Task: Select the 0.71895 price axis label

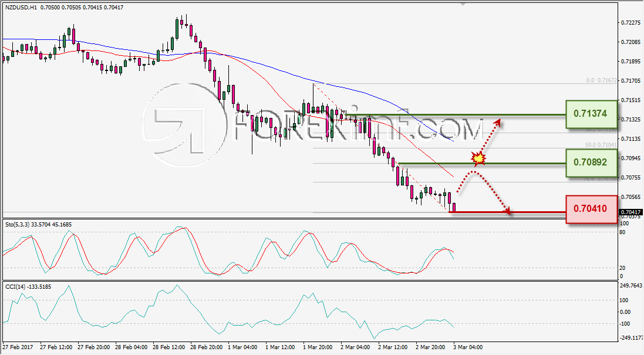Action: (631, 62)
